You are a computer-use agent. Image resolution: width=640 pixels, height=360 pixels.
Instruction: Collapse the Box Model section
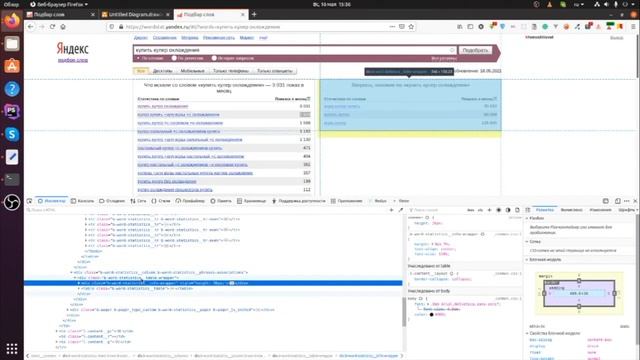coord(527,260)
